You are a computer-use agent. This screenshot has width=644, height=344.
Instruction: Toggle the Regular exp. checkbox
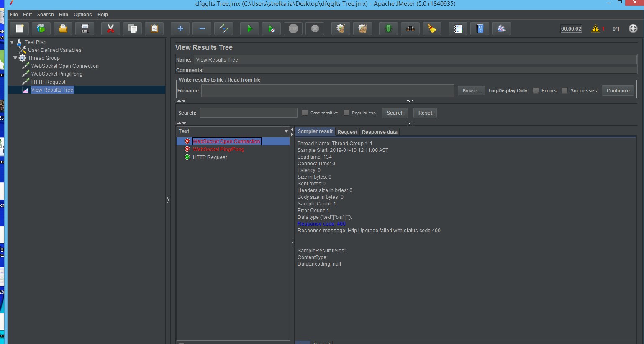point(346,113)
